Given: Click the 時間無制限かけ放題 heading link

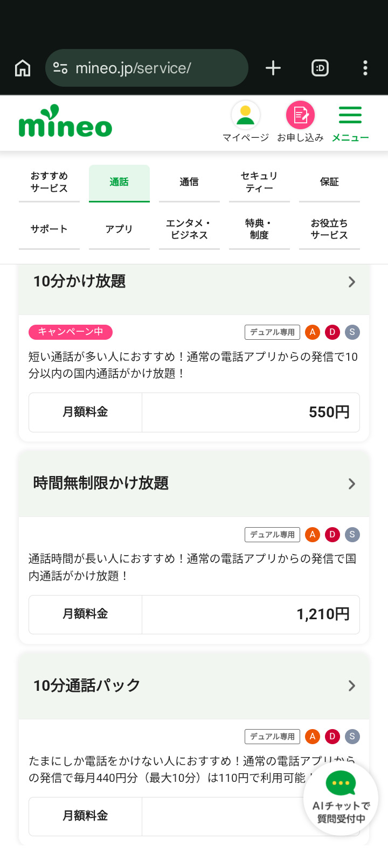Looking at the screenshot, I should point(101,483).
